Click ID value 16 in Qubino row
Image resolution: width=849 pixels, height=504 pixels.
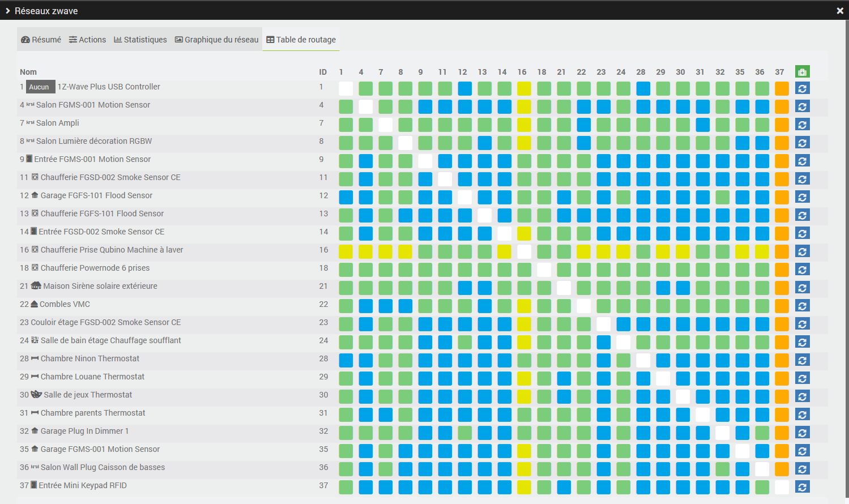[323, 250]
